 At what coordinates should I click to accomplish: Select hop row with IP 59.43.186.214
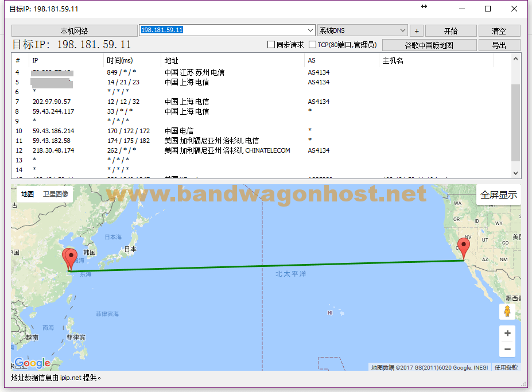coord(261,131)
